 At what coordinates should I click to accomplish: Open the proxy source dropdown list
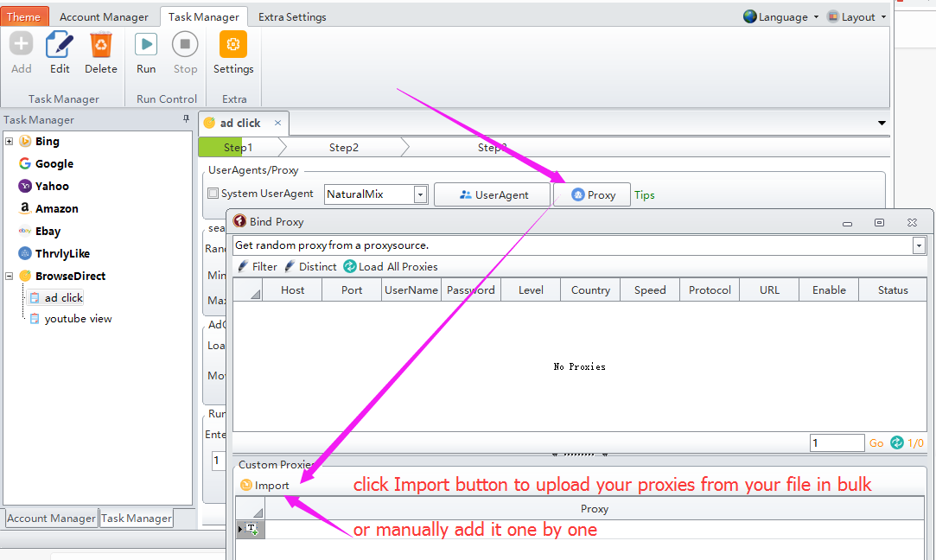pyautogui.click(x=918, y=245)
